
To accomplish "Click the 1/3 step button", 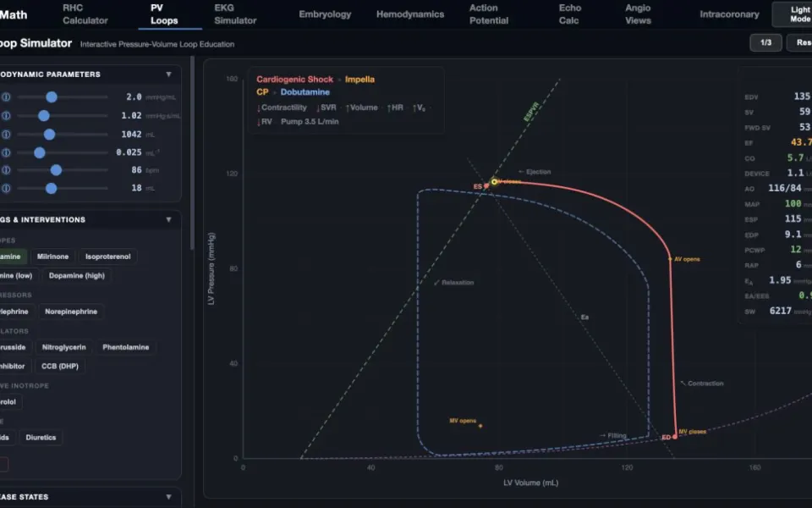I will point(765,42).
